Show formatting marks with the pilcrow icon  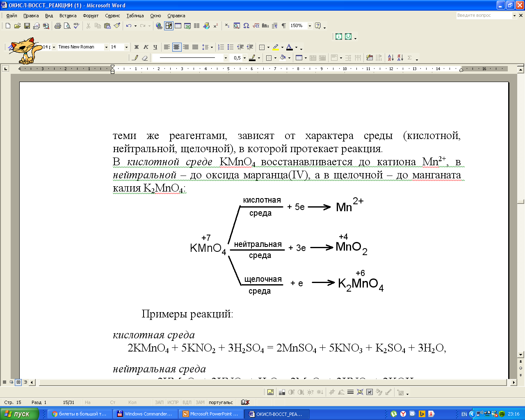[x=283, y=26]
